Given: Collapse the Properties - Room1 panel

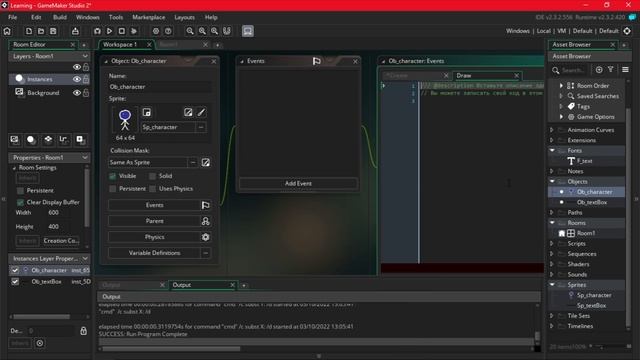Looking at the screenshot, I should click(85, 158).
